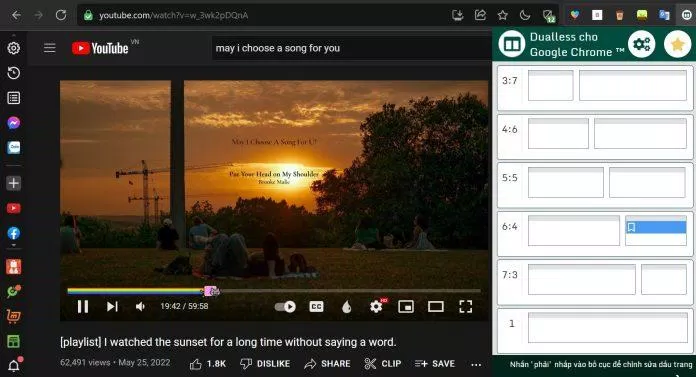Click the YouTube search field
696x377 pixels.
coord(351,48)
